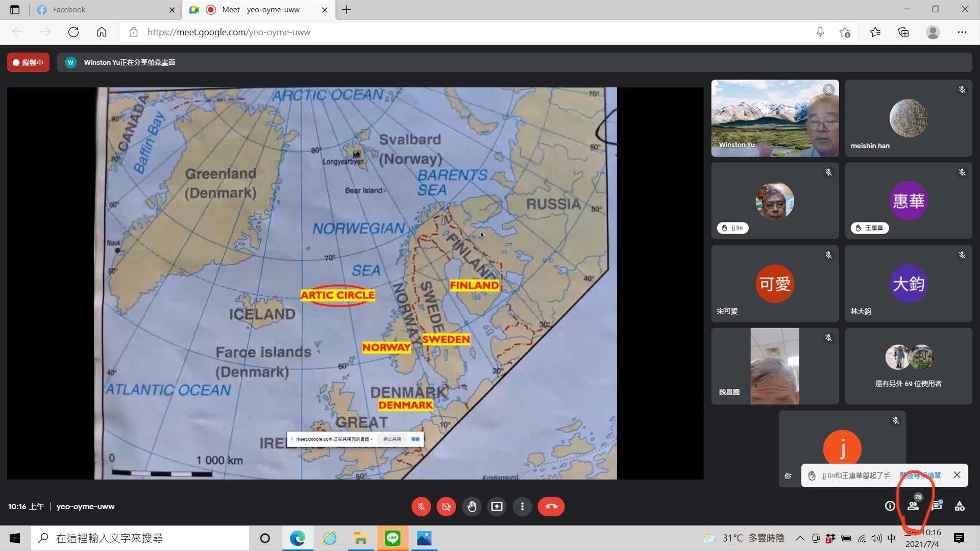Select jj lin participant tile
The height and width of the screenshot is (551, 980).
click(x=775, y=201)
